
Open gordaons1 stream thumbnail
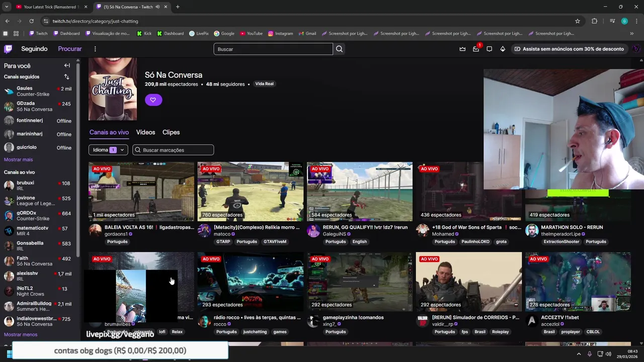(141, 192)
